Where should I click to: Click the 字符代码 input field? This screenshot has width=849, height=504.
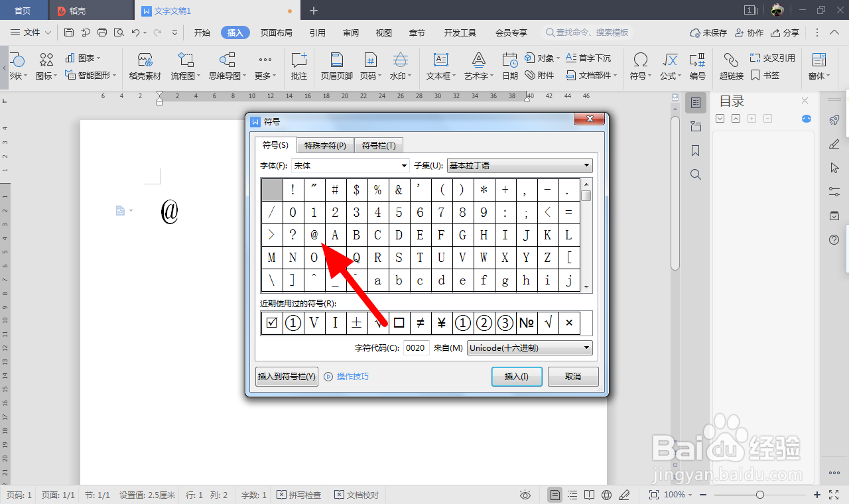point(416,347)
